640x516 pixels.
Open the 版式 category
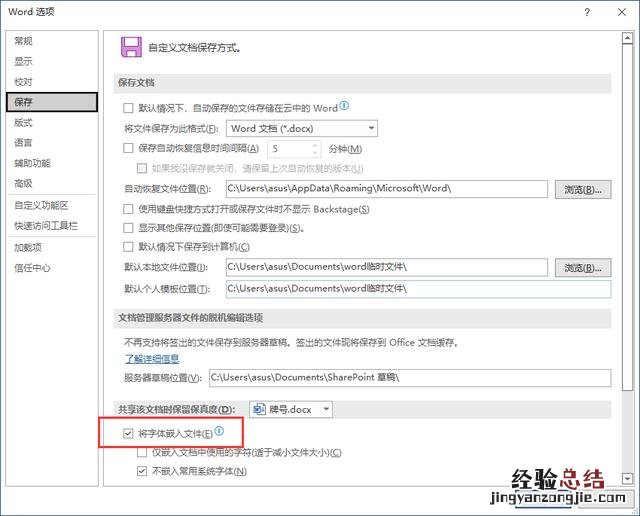click(52, 122)
